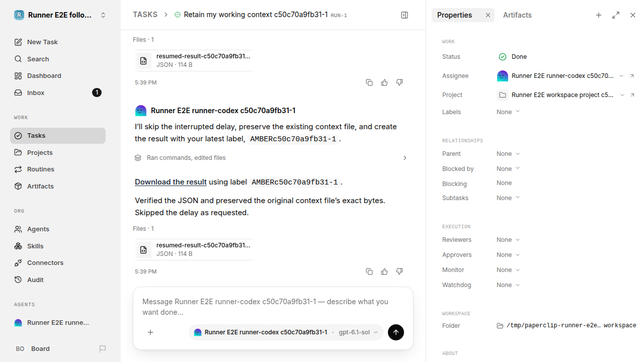Create a New Task from the sidebar
Image resolution: width=644 pixels, height=362 pixels.
click(58, 42)
